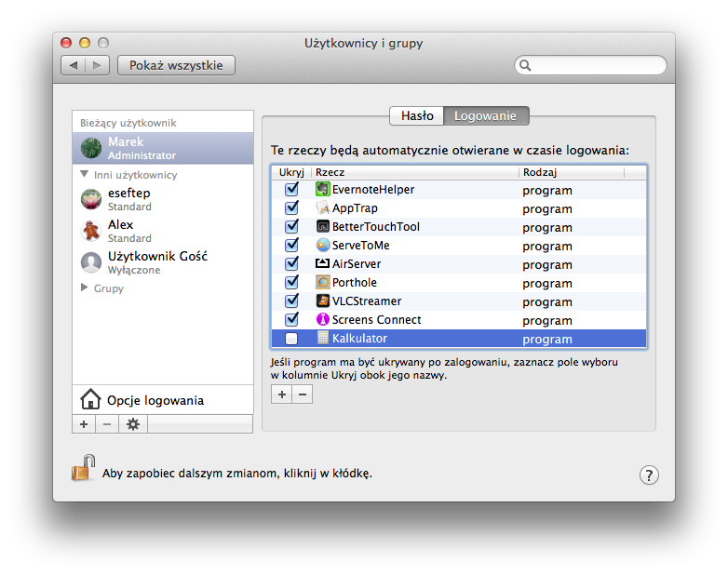Uncheck Ukryj for ServeToMe
This screenshot has width=728, height=575.
point(291,245)
